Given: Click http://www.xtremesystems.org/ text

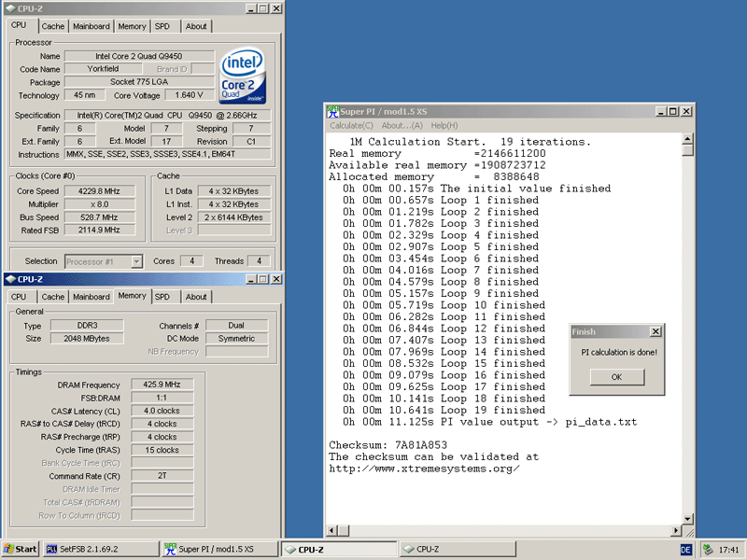Looking at the screenshot, I should [424, 469].
